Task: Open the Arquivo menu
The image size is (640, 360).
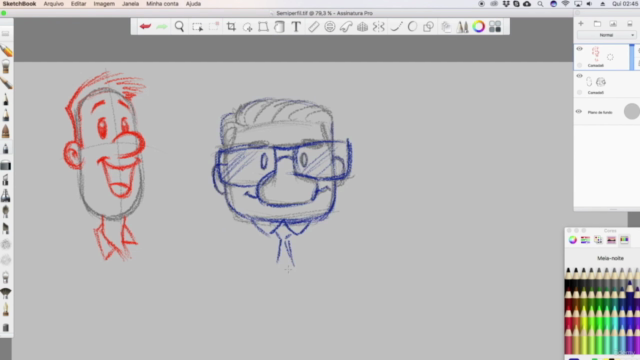Action: coord(53,4)
